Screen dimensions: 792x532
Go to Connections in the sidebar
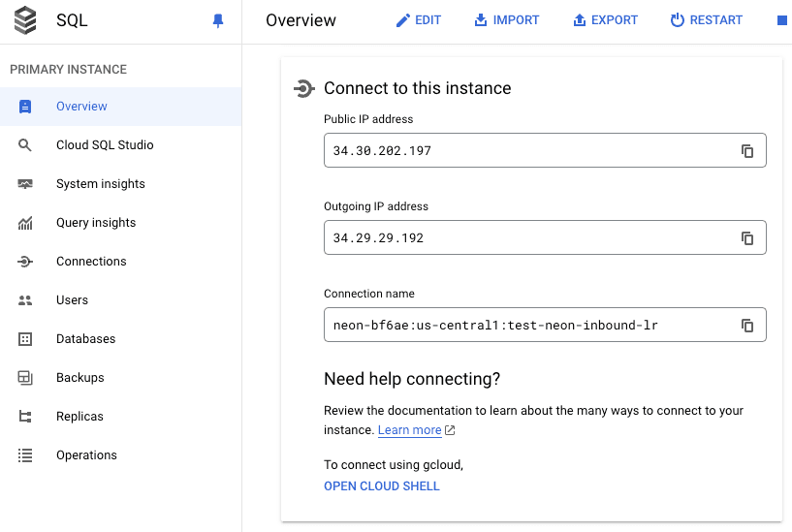tap(91, 262)
